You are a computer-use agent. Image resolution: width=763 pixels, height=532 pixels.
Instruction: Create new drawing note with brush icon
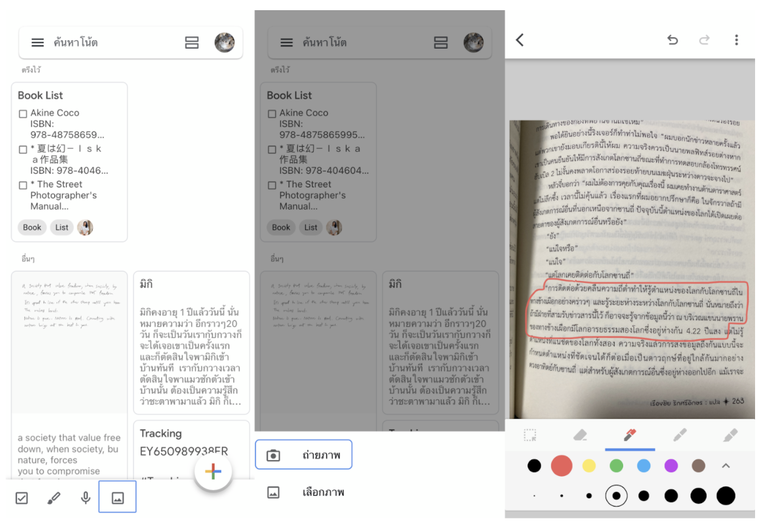click(x=54, y=498)
